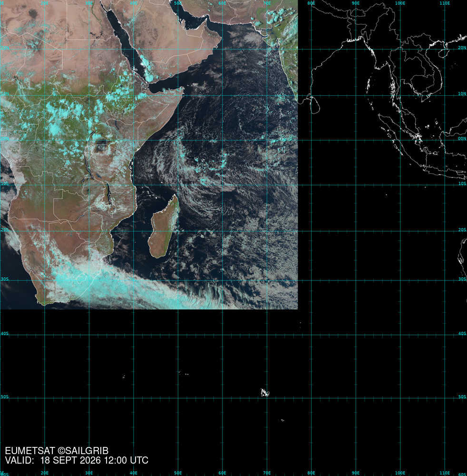
Task: Click the Hainan island outline near 110E
Action: point(444,52)
